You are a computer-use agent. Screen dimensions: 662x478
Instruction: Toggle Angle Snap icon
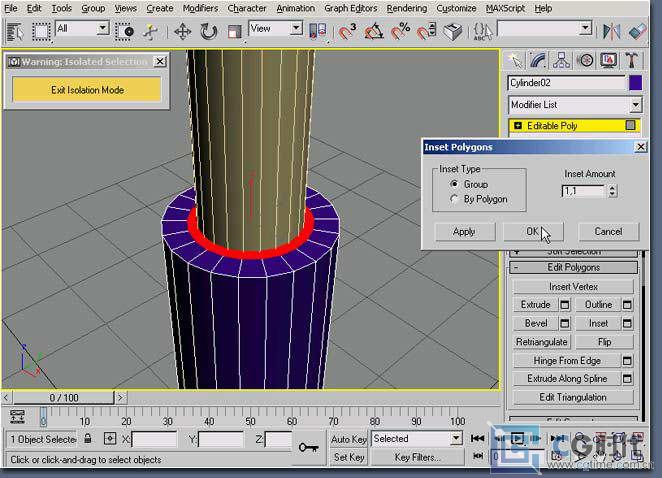tap(374, 32)
